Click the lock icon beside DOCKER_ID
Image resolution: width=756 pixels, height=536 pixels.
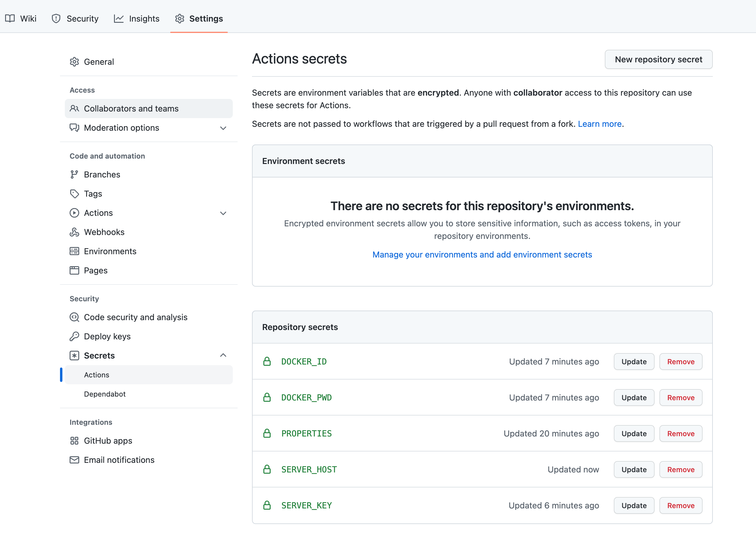click(267, 362)
